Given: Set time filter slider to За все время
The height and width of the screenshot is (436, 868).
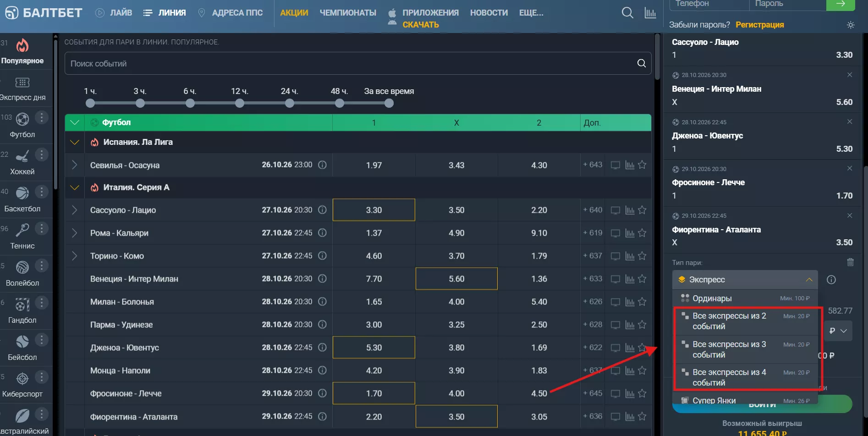Looking at the screenshot, I should coord(389,103).
